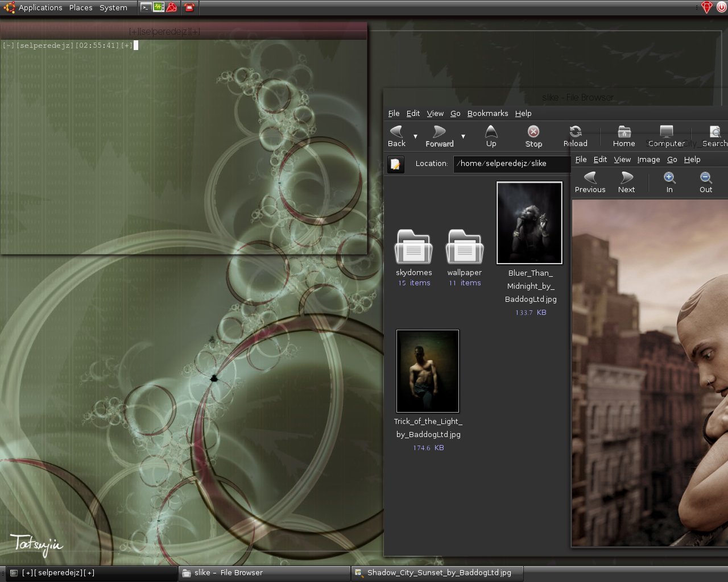Viewport: 728px width, 582px height.
Task: Click the wallpaper folder name label
Action: click(464, 273)
